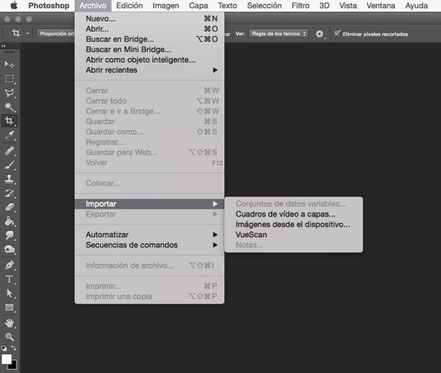441x373 pixels.
Task: Select the Move tool
Action: [x=9, y=64]
